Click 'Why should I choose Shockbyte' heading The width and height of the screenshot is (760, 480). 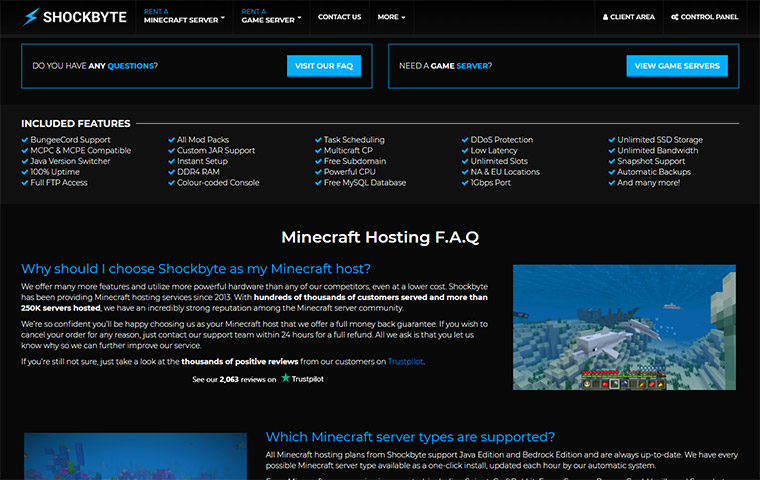click(x=196, y=269)
